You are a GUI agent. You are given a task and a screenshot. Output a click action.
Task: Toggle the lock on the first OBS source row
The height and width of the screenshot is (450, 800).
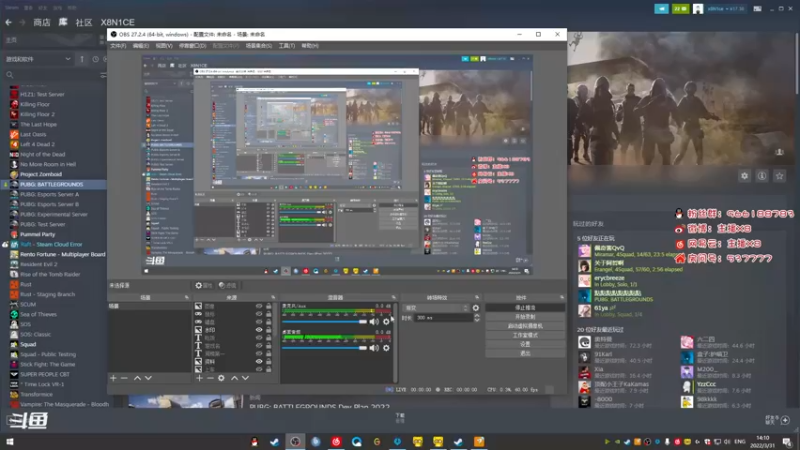[x=268, y=306]
